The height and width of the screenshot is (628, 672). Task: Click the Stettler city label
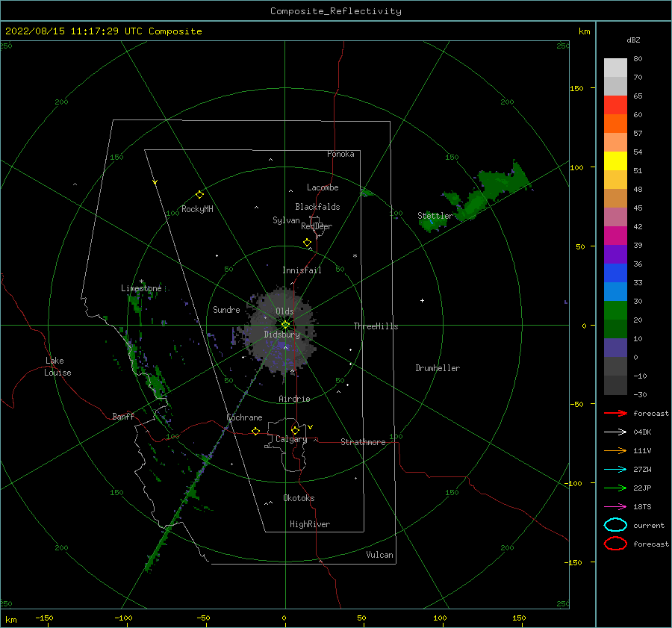(435, 216)
